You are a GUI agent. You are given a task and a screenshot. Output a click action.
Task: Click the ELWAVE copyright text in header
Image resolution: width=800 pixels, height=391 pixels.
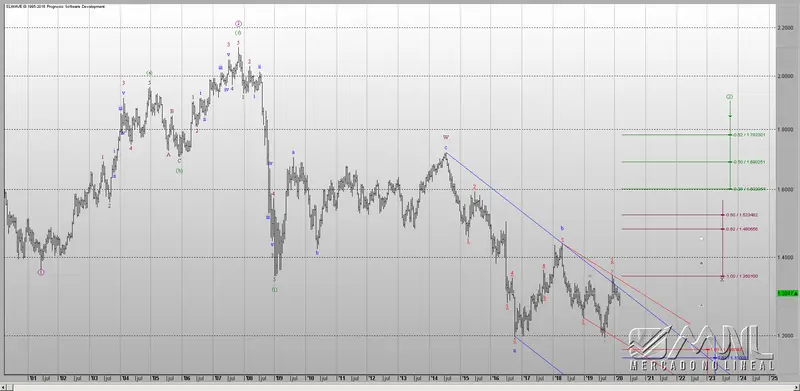[x=56, y=7]
